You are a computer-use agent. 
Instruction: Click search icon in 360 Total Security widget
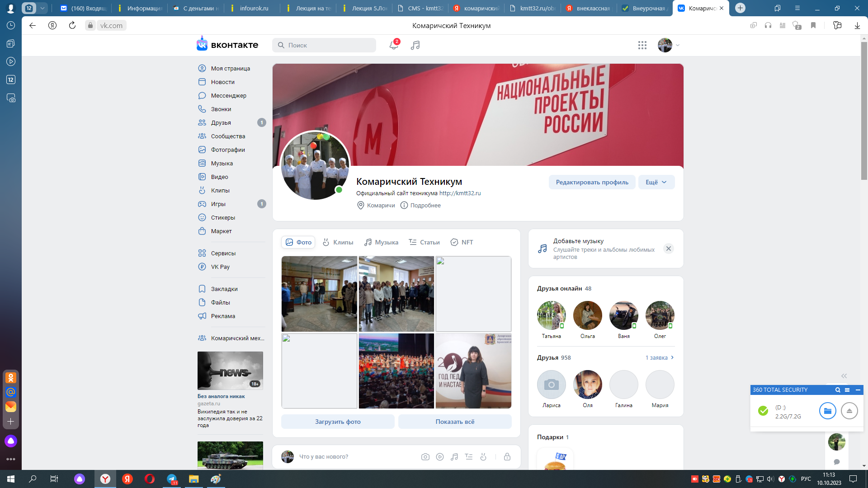[x=838, y=390]
